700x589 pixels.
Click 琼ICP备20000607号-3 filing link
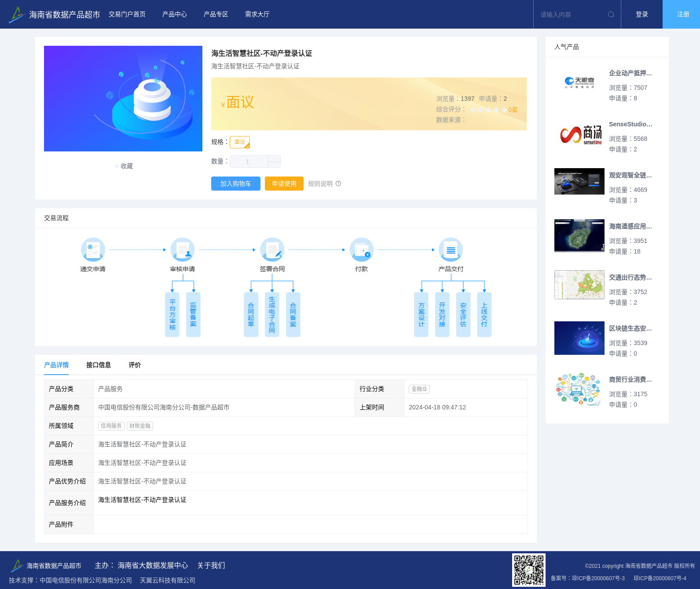[598, 578]
